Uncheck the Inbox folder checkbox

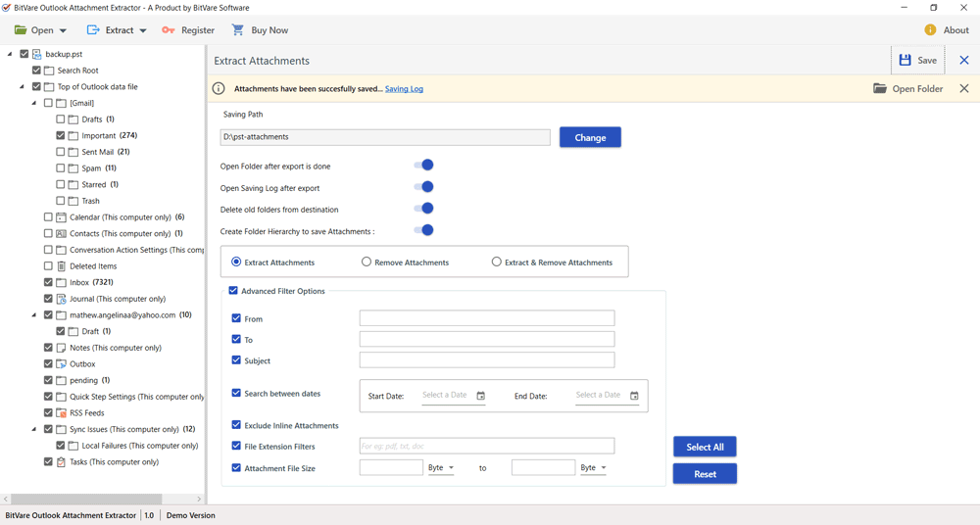pyautogui.click(x=48, y=282)
